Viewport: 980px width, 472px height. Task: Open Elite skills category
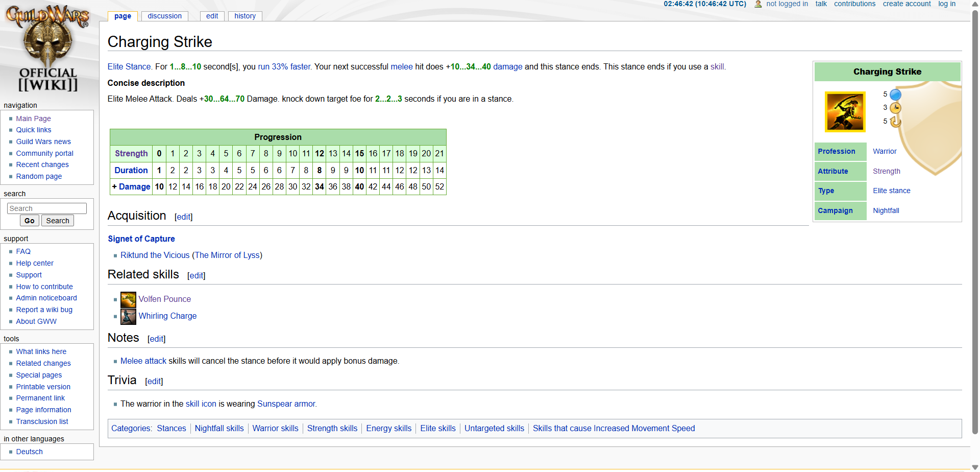(x=438, y=428)
